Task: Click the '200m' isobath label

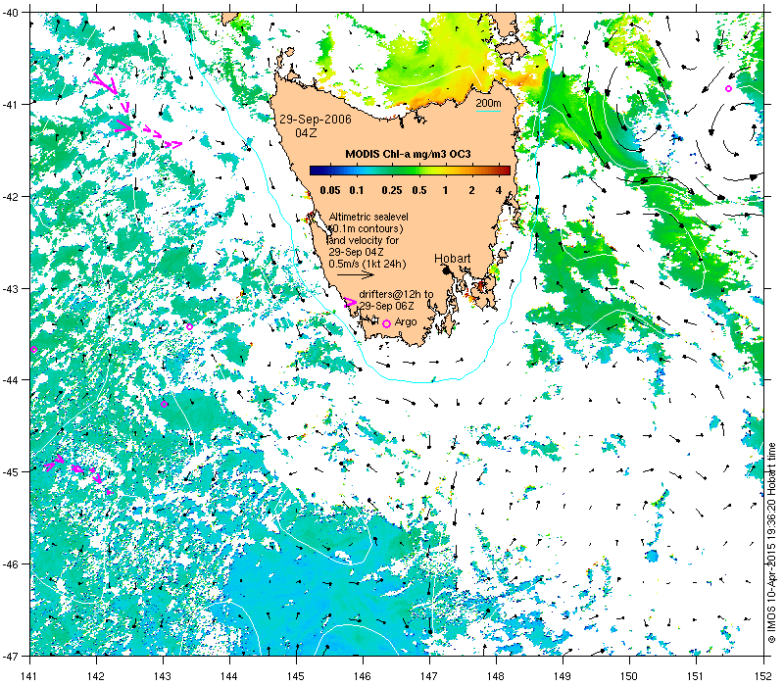Action: pos(488,104)
